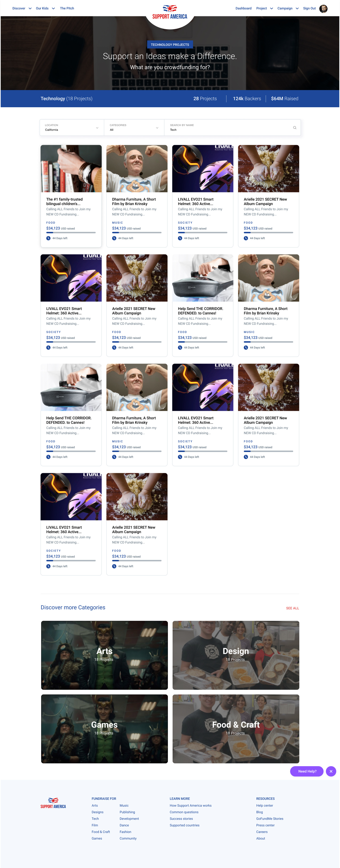Open the Dashboard link

coord(243,8)
